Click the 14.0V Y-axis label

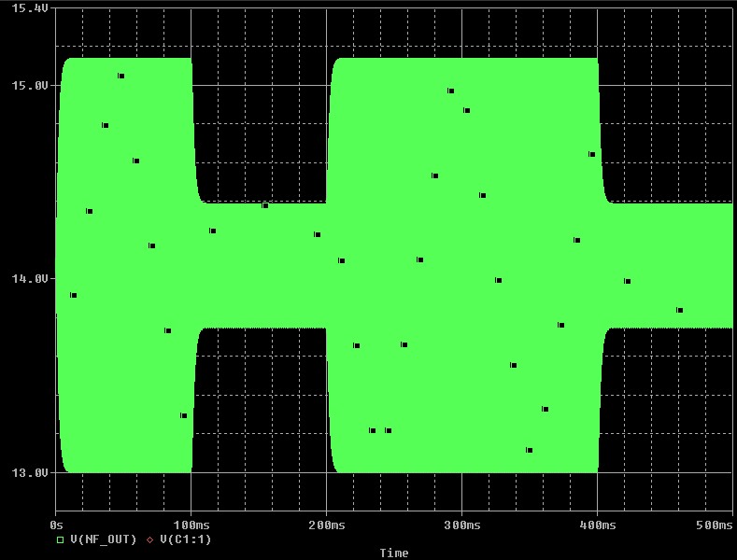pos(30,279)
